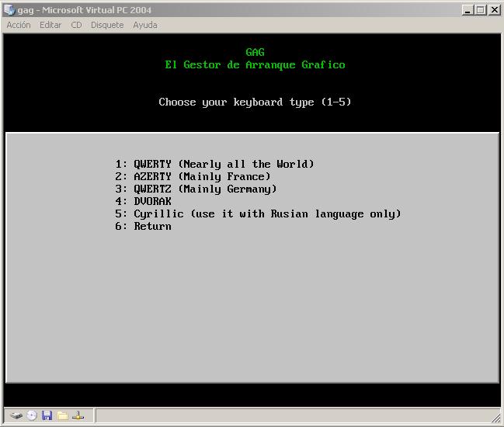
Task: Open the Ayuda menu
Action: point(145,25)
